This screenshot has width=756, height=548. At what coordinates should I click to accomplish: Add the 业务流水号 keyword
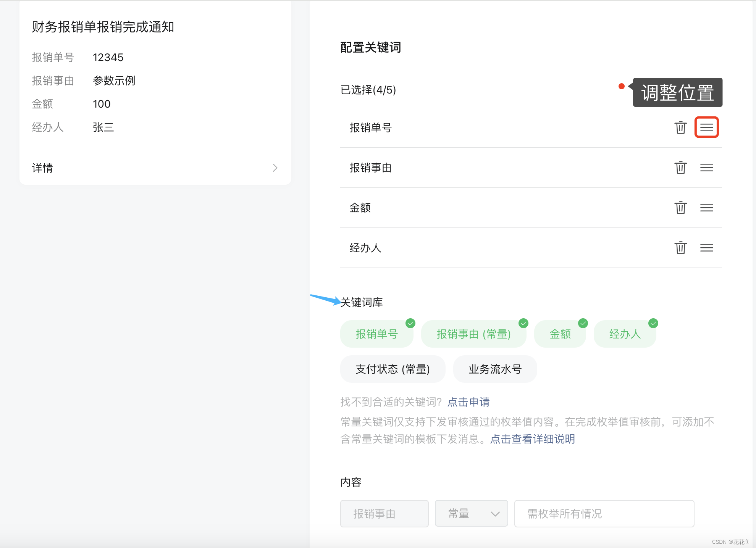pyautogui.click(x=495, y=369)
